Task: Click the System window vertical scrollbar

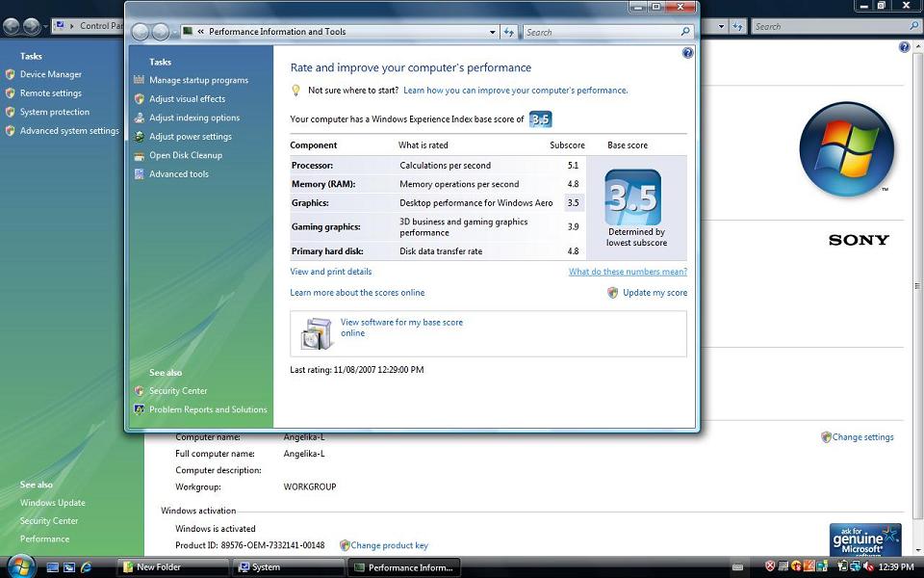Action: pos(917,285)
